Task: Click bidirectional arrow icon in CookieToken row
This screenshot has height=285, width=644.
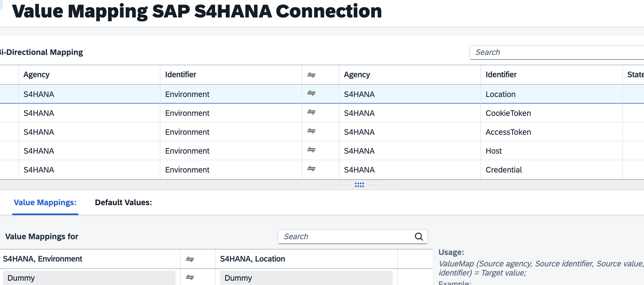Action: tap(311, 112)
